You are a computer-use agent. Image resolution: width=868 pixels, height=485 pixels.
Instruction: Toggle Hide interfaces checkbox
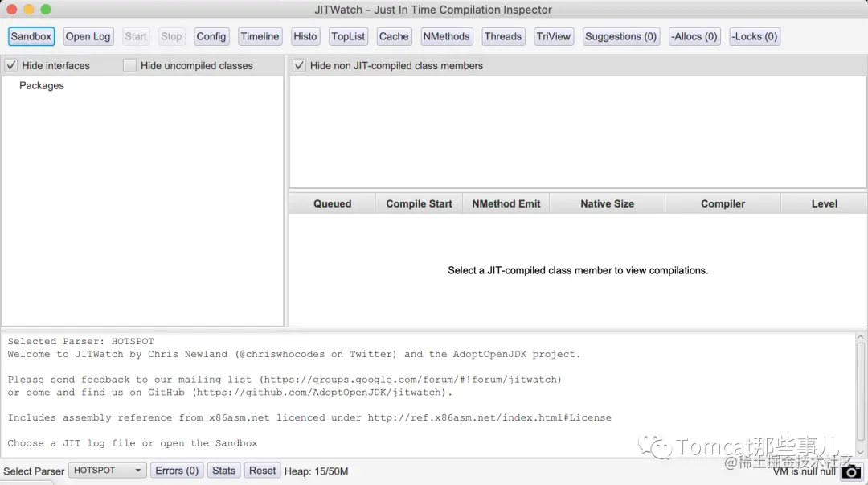11,65
